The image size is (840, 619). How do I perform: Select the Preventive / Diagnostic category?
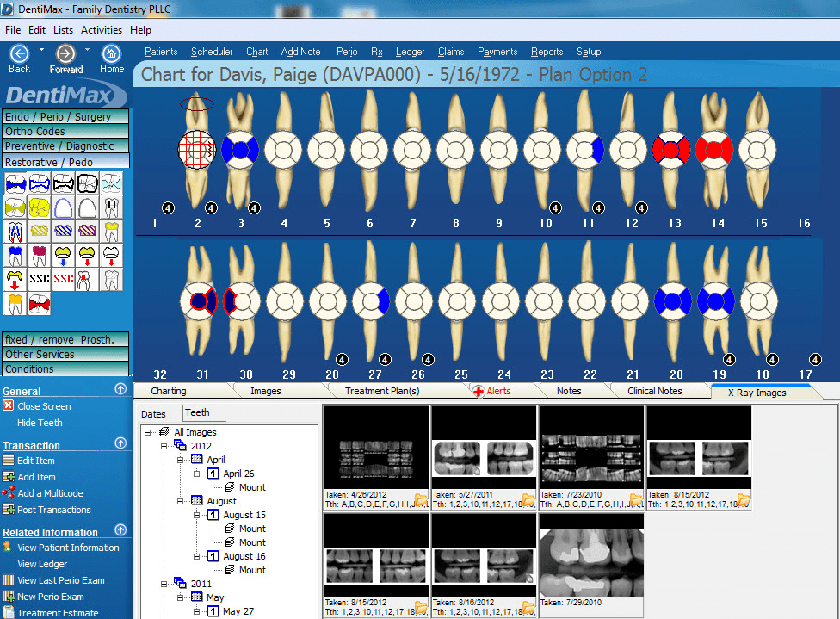coord(66,145)
